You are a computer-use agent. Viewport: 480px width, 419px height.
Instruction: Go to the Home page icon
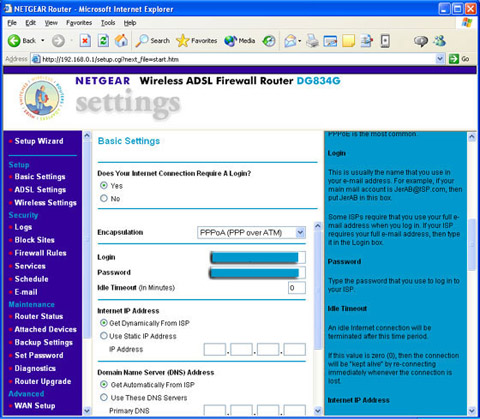(121, 41)
